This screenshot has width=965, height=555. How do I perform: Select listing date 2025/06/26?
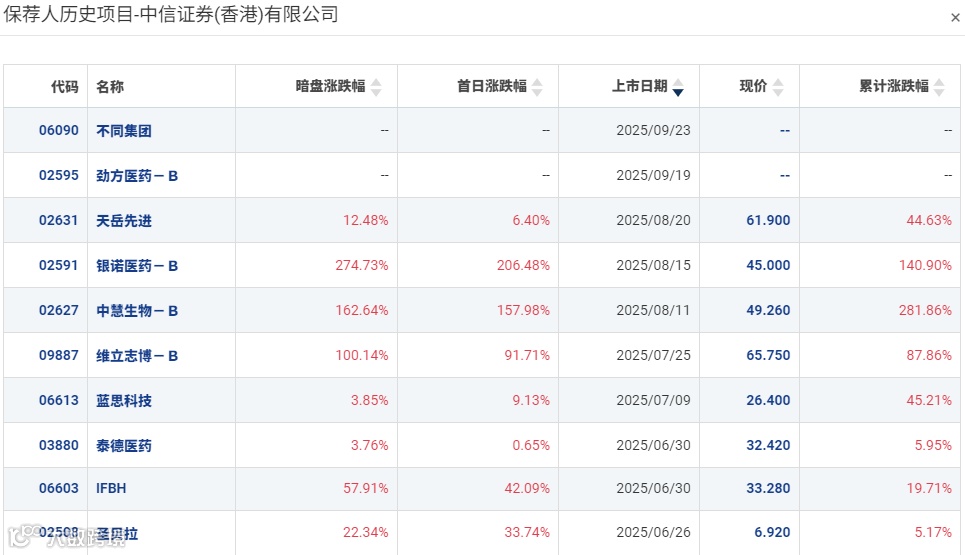pyautogui.click(x=654, y=532)
